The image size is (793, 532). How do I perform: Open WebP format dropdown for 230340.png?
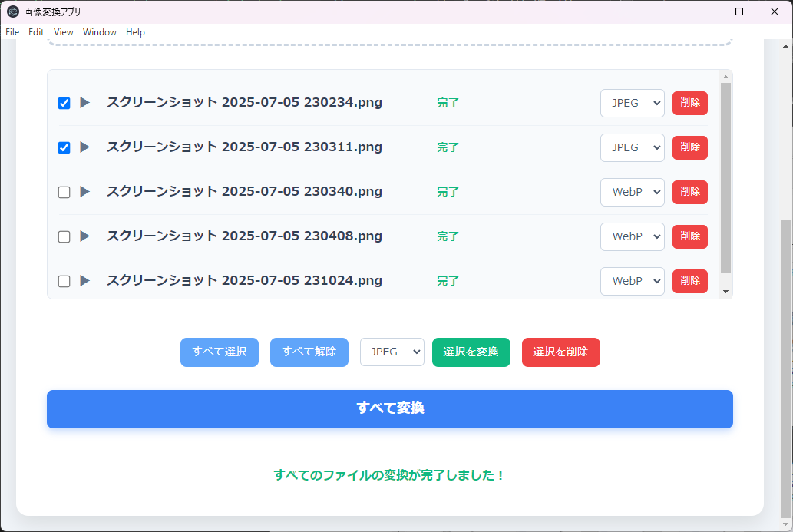[633, 192]
